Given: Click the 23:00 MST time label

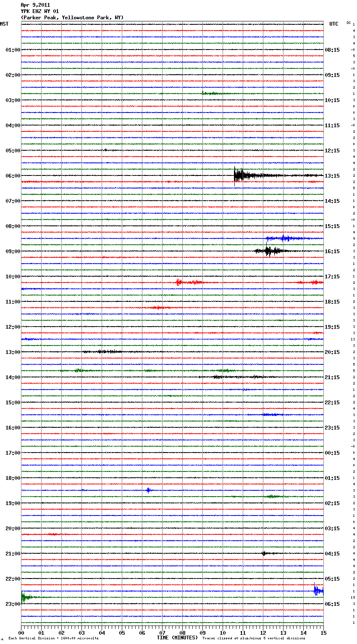Looking at the screenshot, I should point(13,604).
